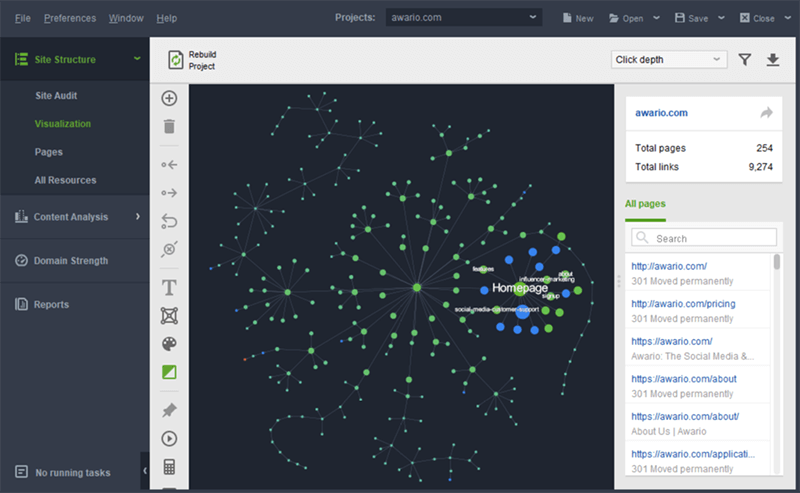Click the Reports document icon
Viewport: 800px width, 493px height.
tap(21, 304)
